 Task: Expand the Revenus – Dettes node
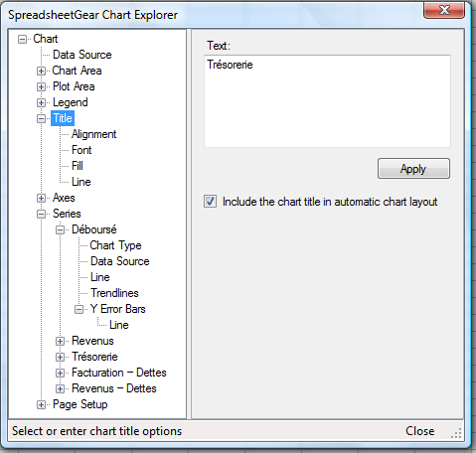click(60, 388)
